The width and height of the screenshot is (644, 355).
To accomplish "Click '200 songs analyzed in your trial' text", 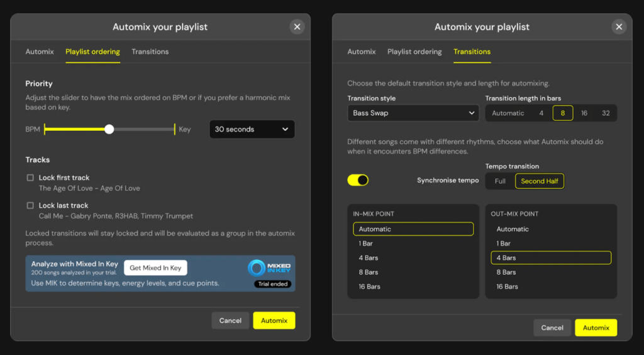I will tap(74, 273).
